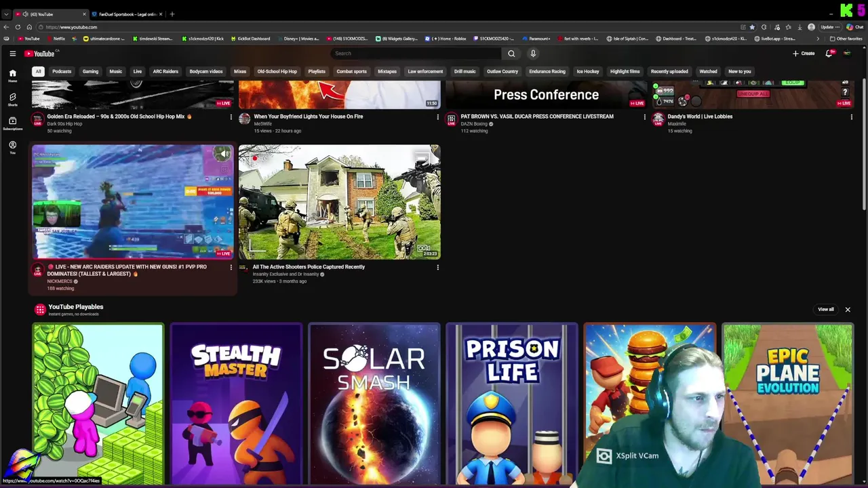This screenshot has width=868, height=488.
Task: Select the ARC Raiders filter chip
Action: (x=165, y=71)
